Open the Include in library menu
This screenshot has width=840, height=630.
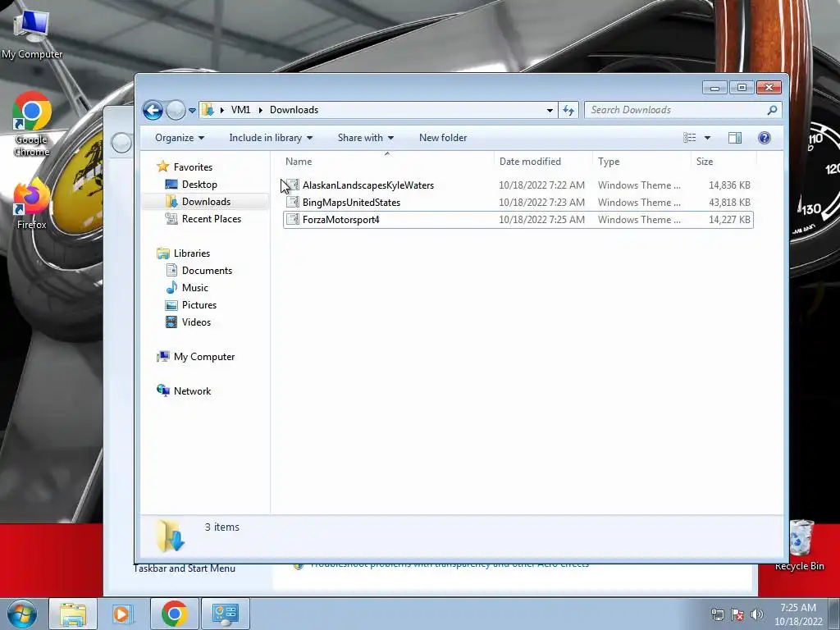271,138
